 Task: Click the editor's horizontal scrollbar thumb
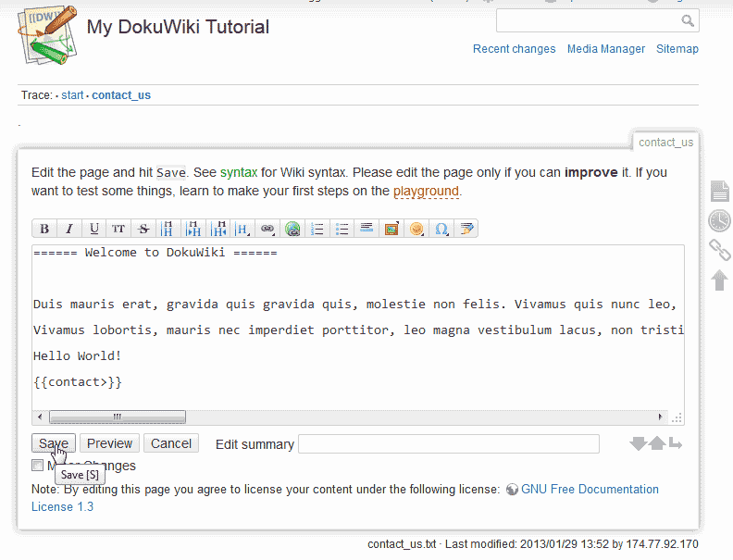coord(117,417)
